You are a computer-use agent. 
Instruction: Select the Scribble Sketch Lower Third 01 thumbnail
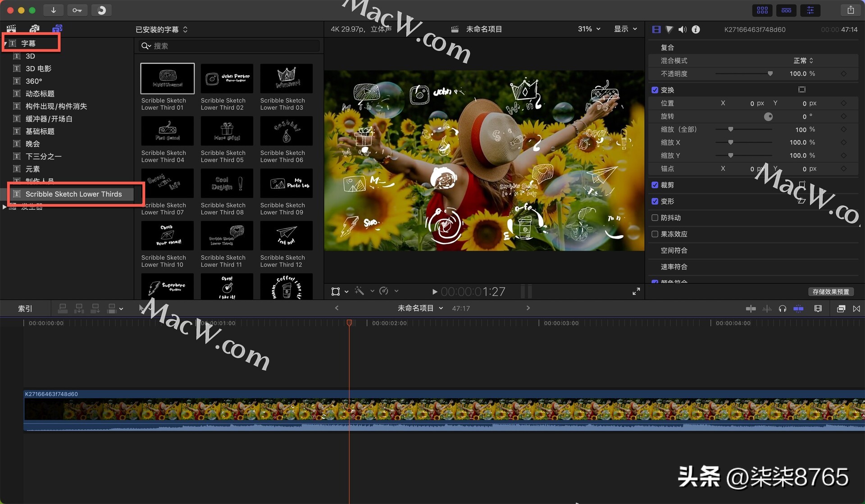(167, 78)
